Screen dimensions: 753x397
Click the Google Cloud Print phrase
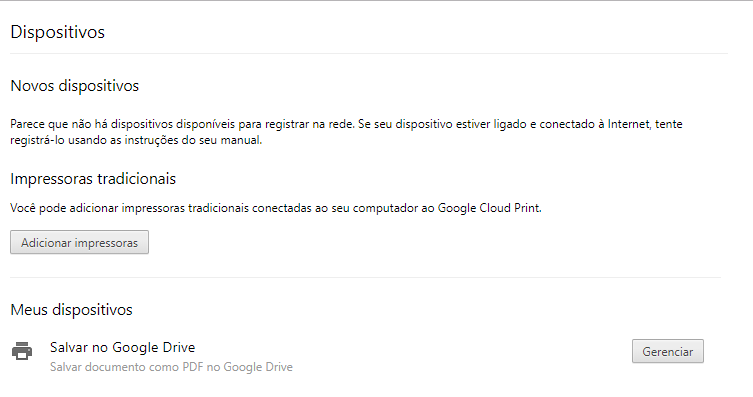[x=489, y=208]
